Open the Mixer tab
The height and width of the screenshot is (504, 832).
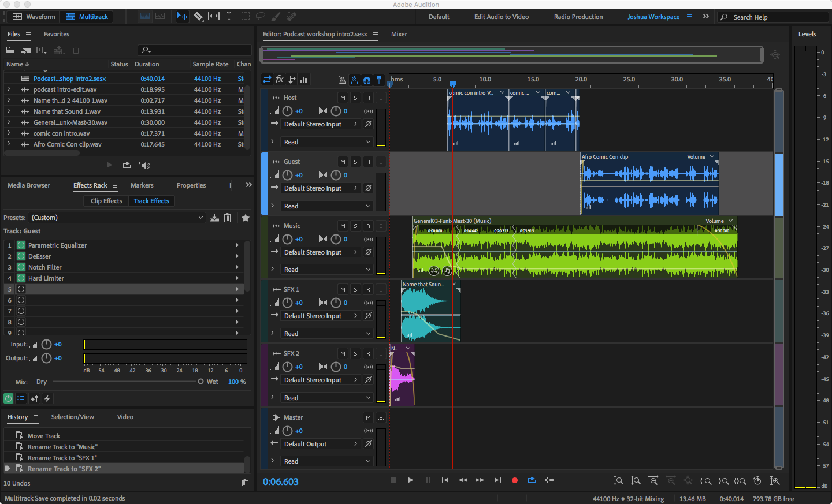click(399, 34)
